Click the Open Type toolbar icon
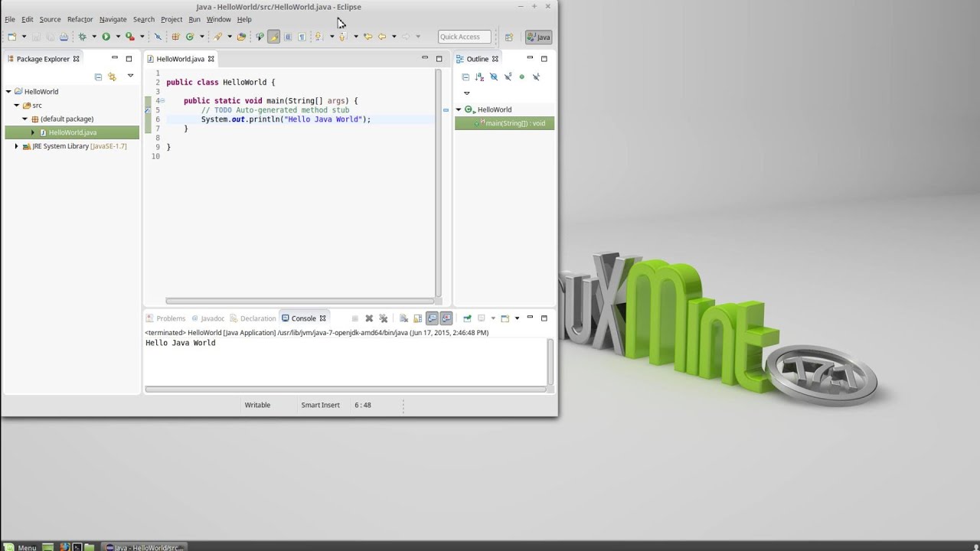Viewport: 980px width, 551px height. pyautogui.click(x=241, y=37)
